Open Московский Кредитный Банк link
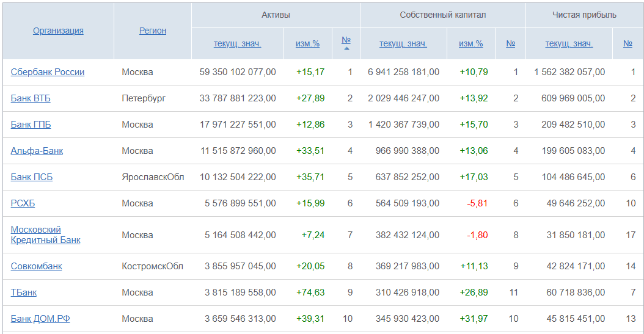This screenshot has width=644, height=334. click(x=46, y=235)
